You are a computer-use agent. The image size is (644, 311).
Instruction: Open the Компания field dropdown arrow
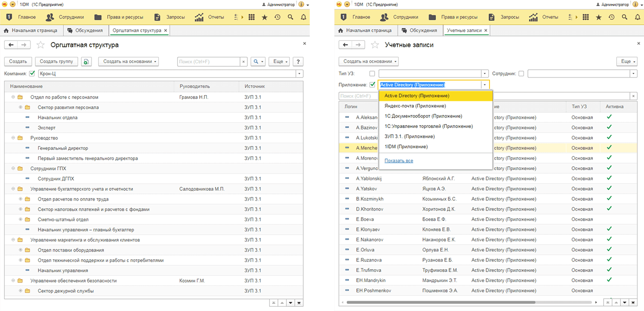pyautogui.click(x=299, y=74)
